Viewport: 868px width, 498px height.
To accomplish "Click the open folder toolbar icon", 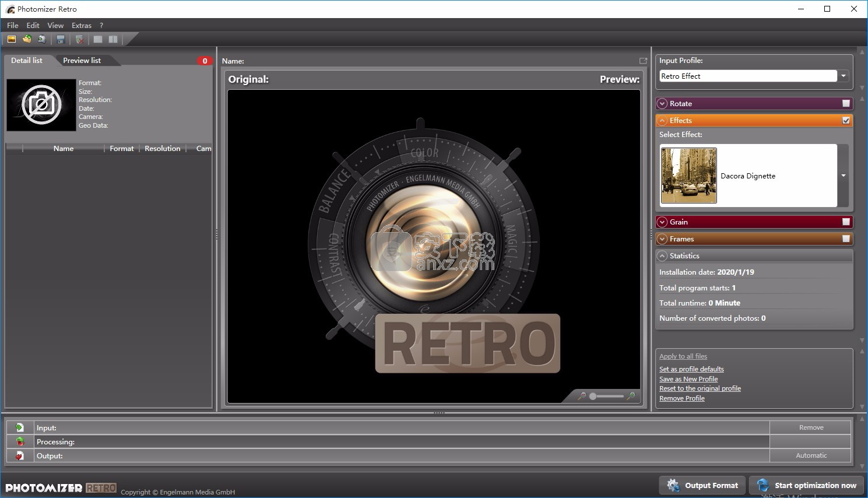I will (27, 39).
